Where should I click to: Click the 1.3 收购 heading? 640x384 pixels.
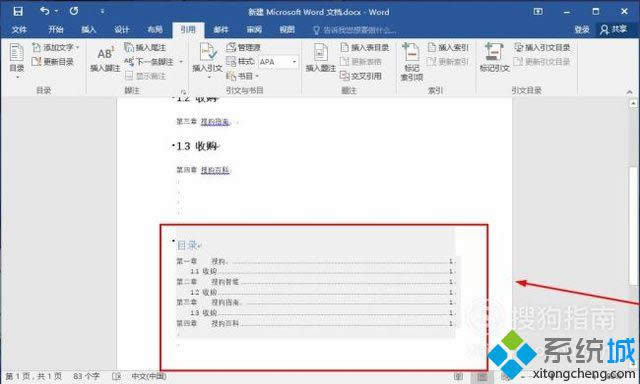click(197, 146)
